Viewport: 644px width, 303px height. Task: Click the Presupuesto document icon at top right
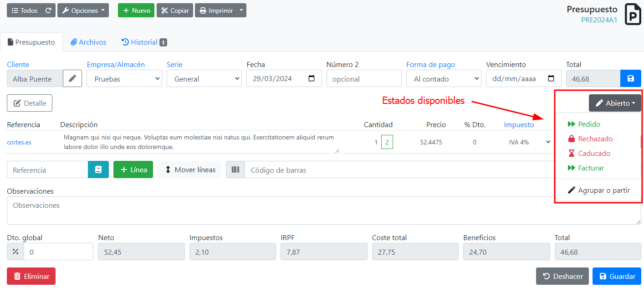click(x=632, y=14)
